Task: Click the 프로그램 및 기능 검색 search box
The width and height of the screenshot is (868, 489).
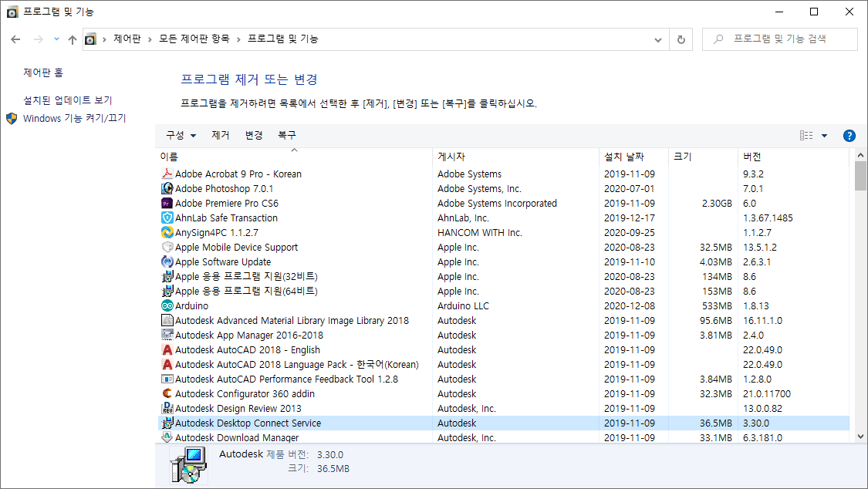Action: point(779,39)
